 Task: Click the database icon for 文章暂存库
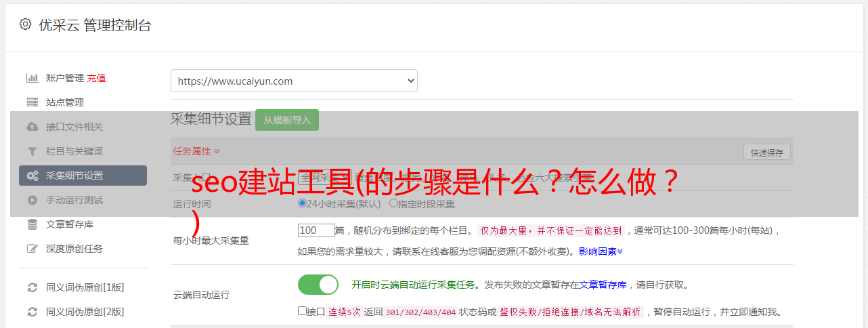point(32,224)
